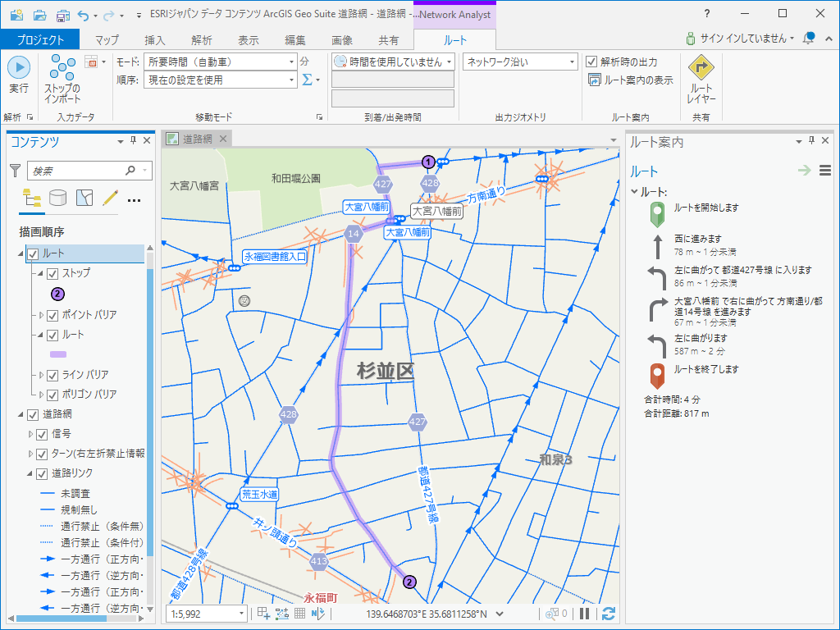This screenshot has height=630, width=840.
Task: Click the ストップのインポート icon
Action: [62, 67]
